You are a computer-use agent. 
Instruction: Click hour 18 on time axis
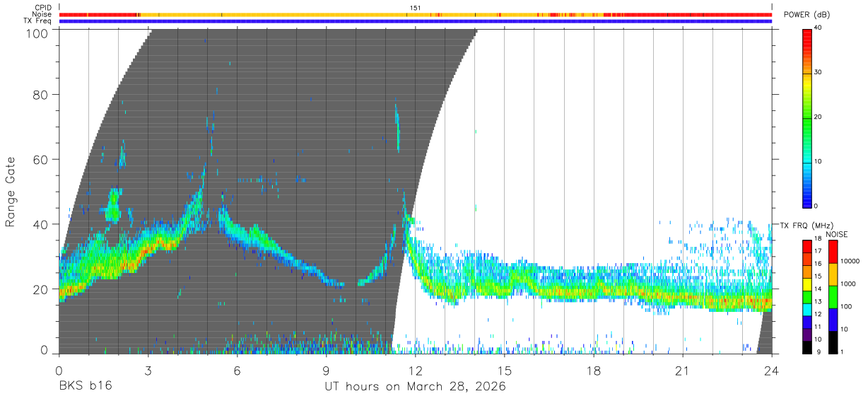click(593, 370)
